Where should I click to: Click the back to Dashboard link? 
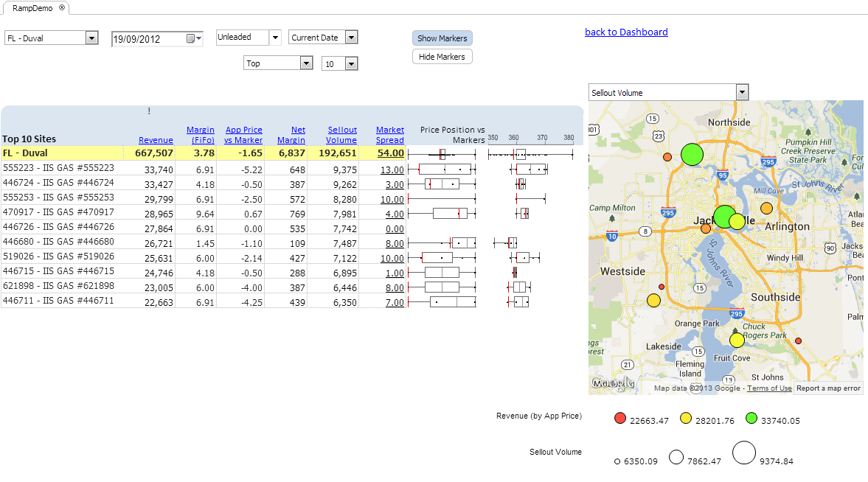coord(626,32)
